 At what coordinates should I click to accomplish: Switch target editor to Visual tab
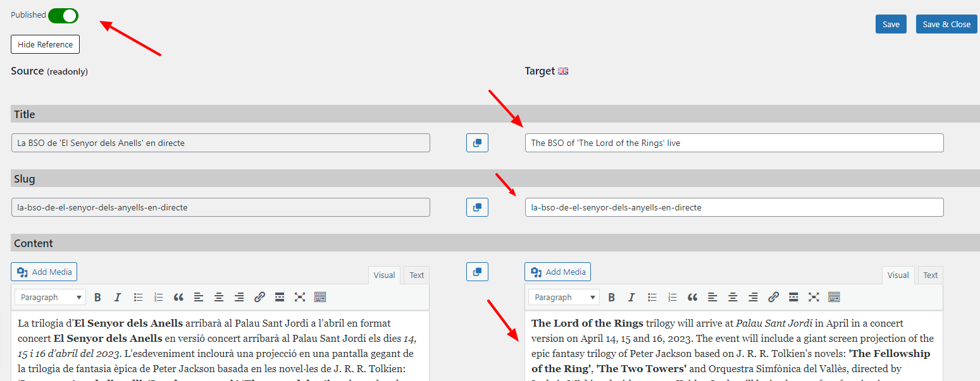[898, 275]
